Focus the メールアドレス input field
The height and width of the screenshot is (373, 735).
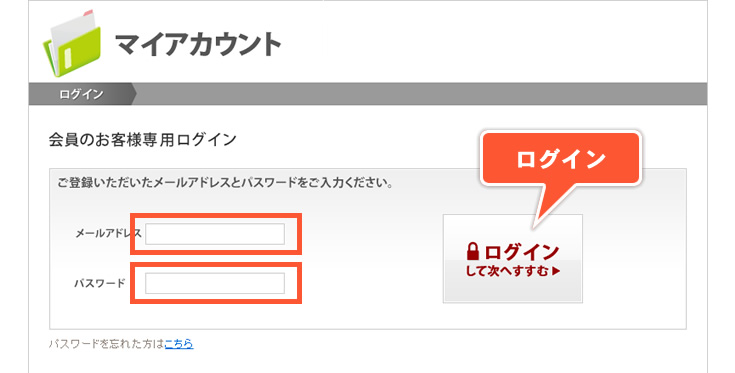(215, 234)
